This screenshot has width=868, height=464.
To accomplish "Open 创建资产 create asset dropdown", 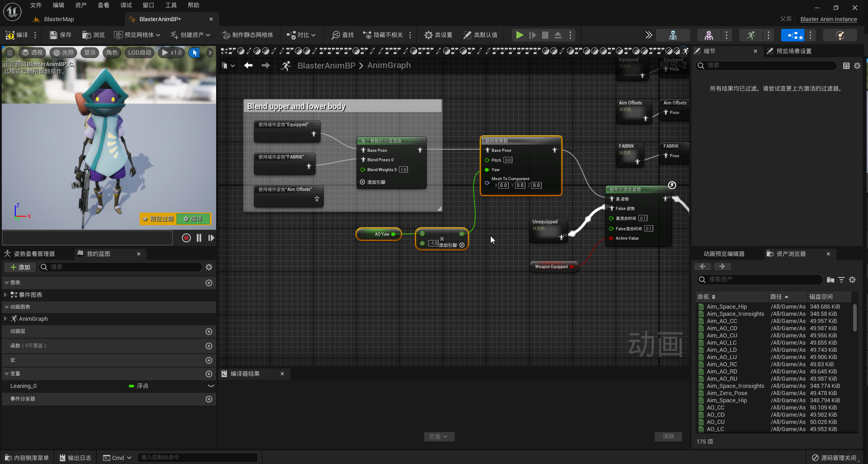I will click(x=190, y=35).
